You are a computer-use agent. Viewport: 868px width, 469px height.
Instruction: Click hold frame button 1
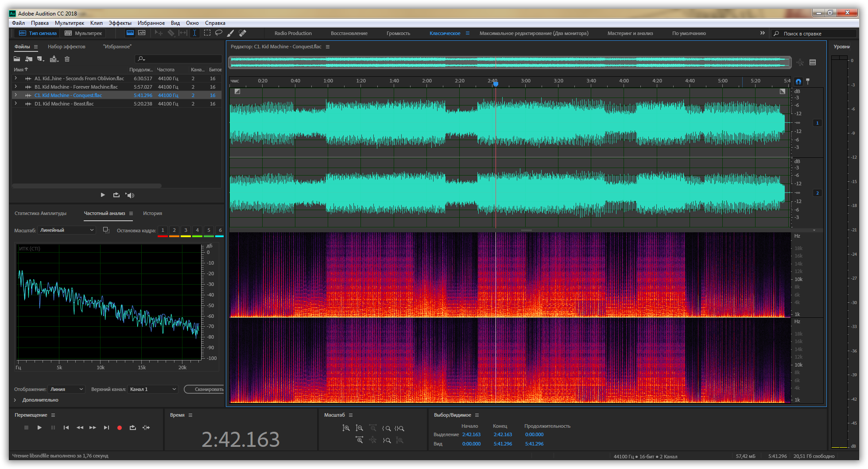[163, 230]
